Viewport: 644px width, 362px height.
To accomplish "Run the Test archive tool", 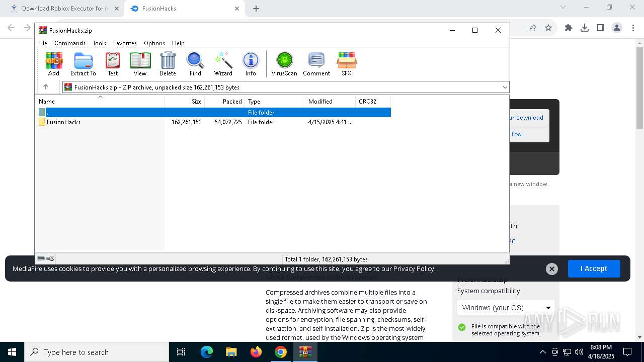I will pos(113,64).
